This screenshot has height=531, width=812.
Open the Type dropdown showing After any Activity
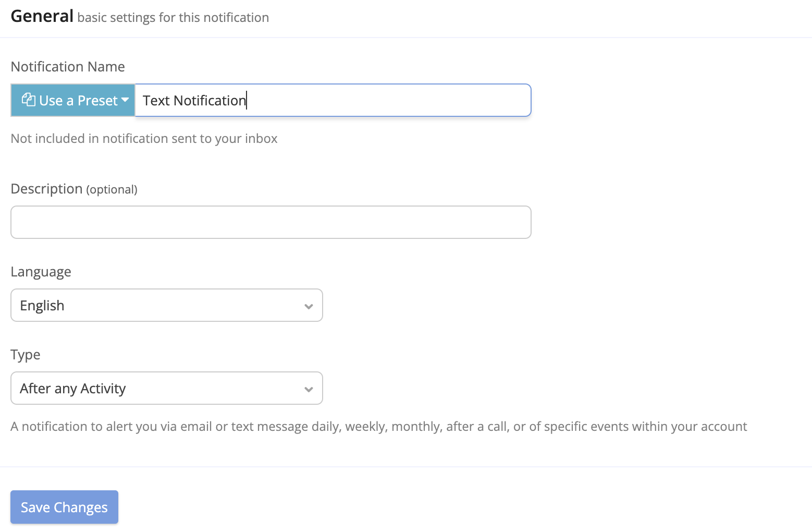pyautogui.click(x=167, y=388)
